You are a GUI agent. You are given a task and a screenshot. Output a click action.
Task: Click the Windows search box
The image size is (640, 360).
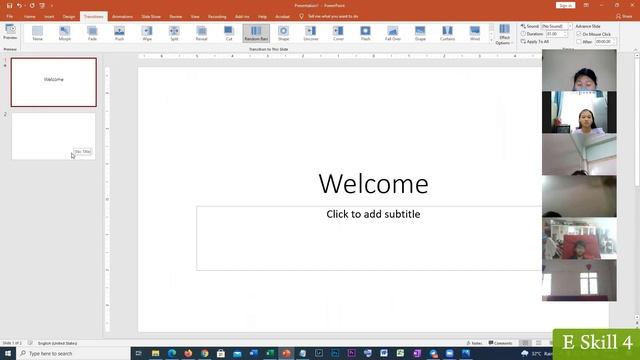point(73,353)
